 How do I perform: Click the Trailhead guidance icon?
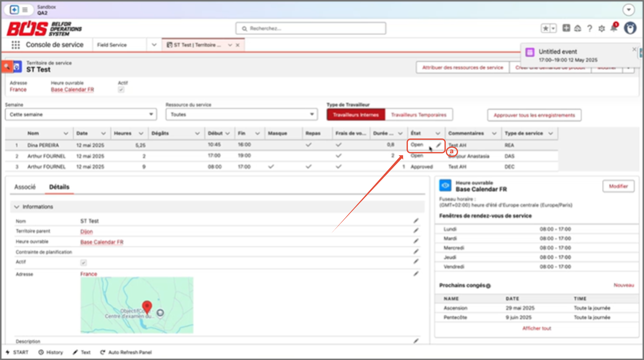click(578, 28)
